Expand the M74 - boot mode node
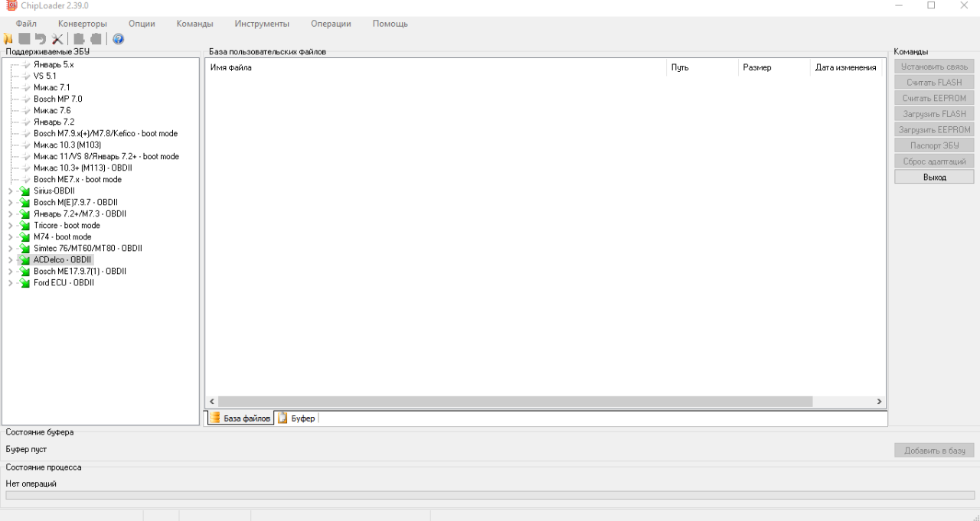The height and width of the screenshot is (521, 980). [x=10, y=237]
